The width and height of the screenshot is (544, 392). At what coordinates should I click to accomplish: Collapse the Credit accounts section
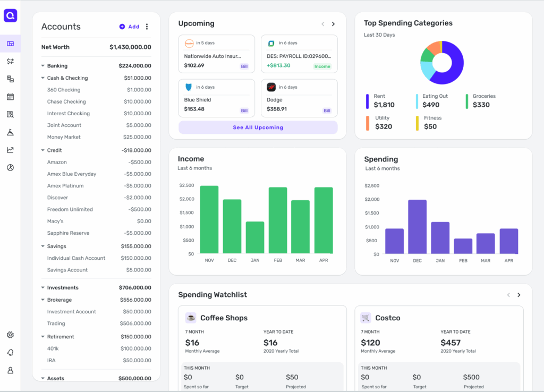[x=42, y=150]
